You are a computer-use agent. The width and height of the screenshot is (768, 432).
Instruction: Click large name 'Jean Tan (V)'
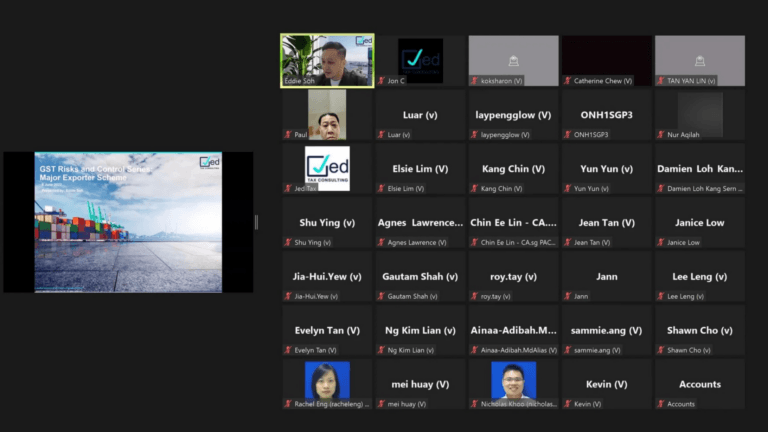tap(606, 223)
